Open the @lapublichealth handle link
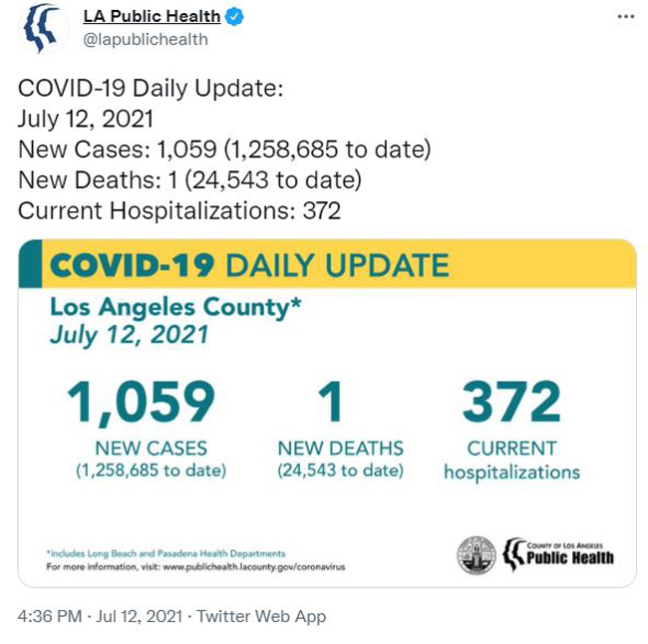 coord(146,40)
